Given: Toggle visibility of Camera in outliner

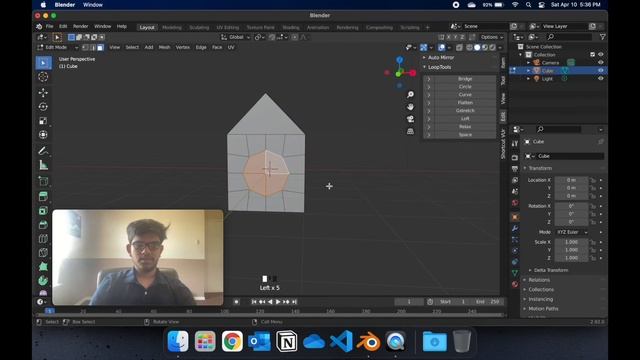Looking at the screenshot, I should [600, 62].
